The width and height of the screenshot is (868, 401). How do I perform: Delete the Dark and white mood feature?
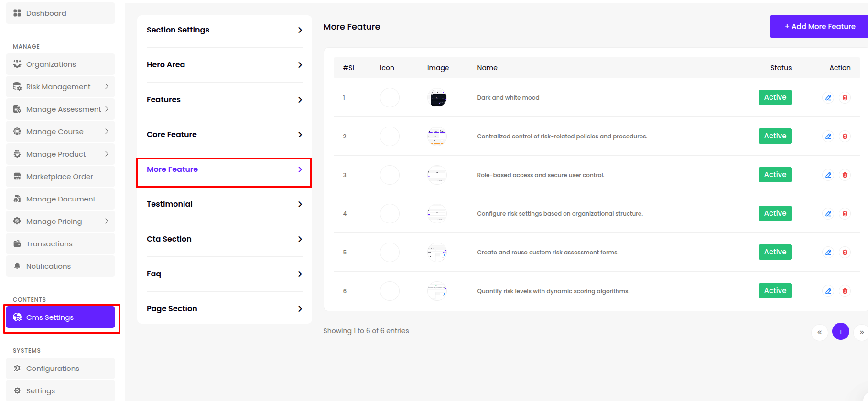click(845, 98)
